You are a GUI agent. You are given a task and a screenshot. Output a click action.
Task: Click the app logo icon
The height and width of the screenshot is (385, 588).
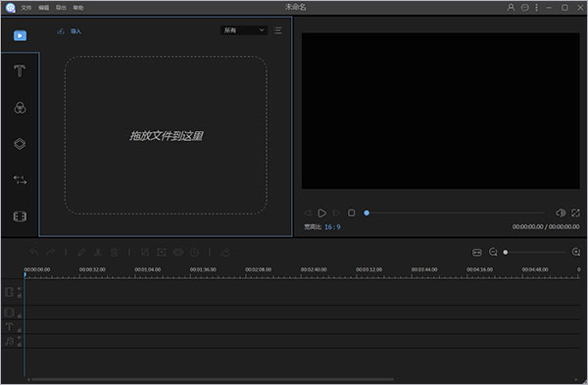[11, 8]
